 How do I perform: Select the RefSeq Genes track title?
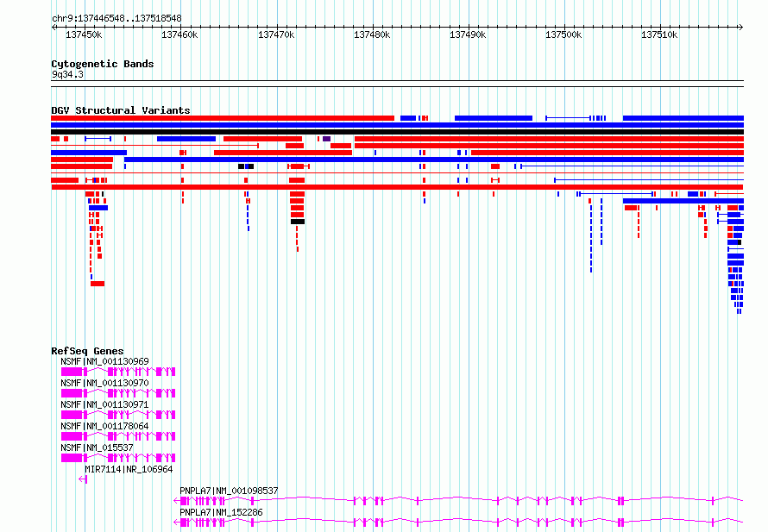[x=87, y=351]
